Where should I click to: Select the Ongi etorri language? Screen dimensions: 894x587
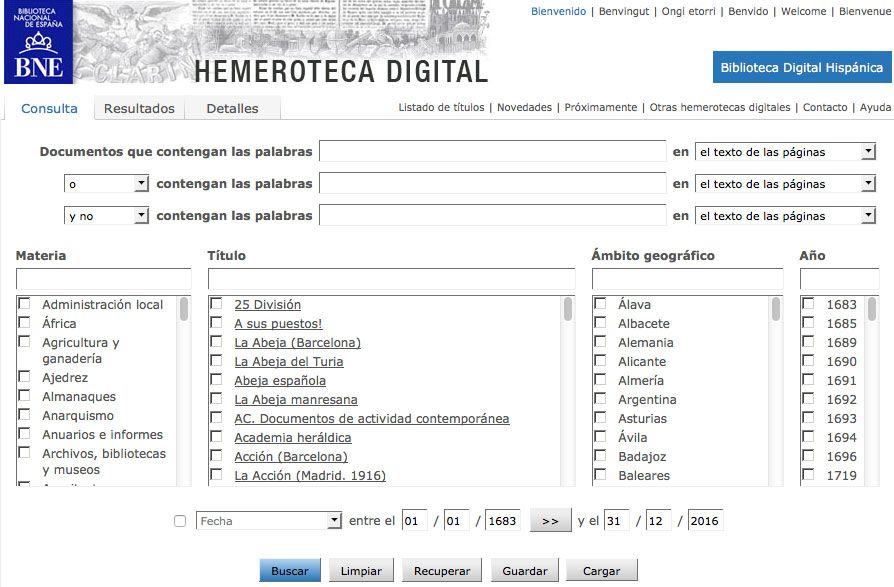tap(688, 11)
